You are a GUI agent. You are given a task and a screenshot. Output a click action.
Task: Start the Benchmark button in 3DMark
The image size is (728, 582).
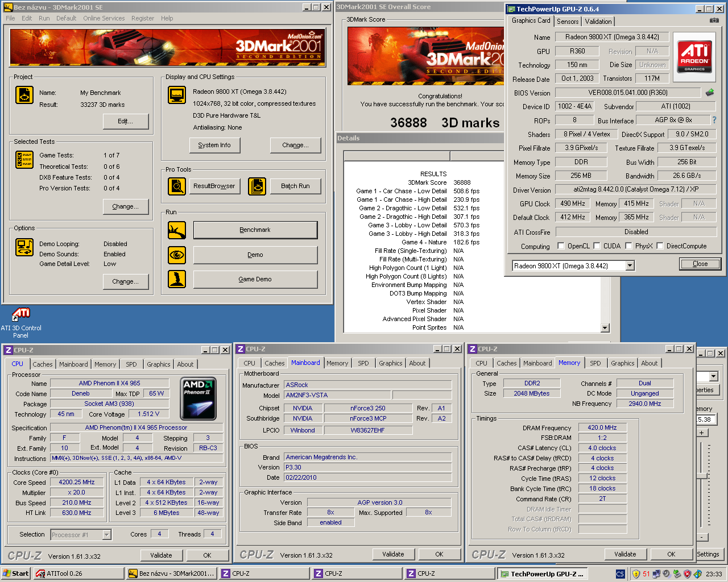click(255, 230)
